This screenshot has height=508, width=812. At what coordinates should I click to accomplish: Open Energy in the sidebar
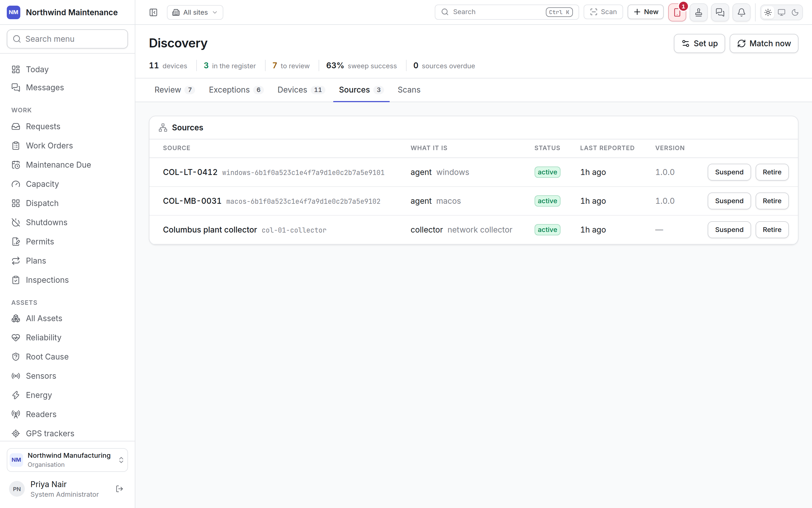point(67,395)
